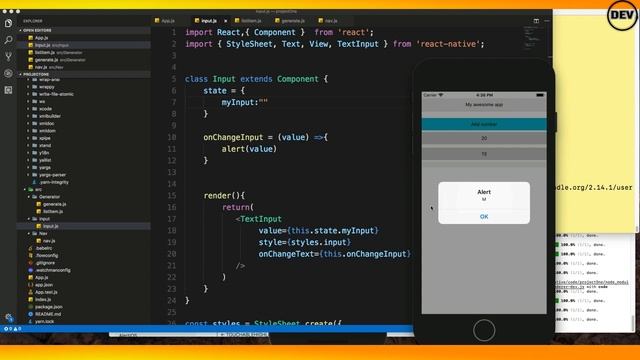Open the Manage gear icon at bottom
The height and width of the screenshot is (360, 640).
[9, 317]
